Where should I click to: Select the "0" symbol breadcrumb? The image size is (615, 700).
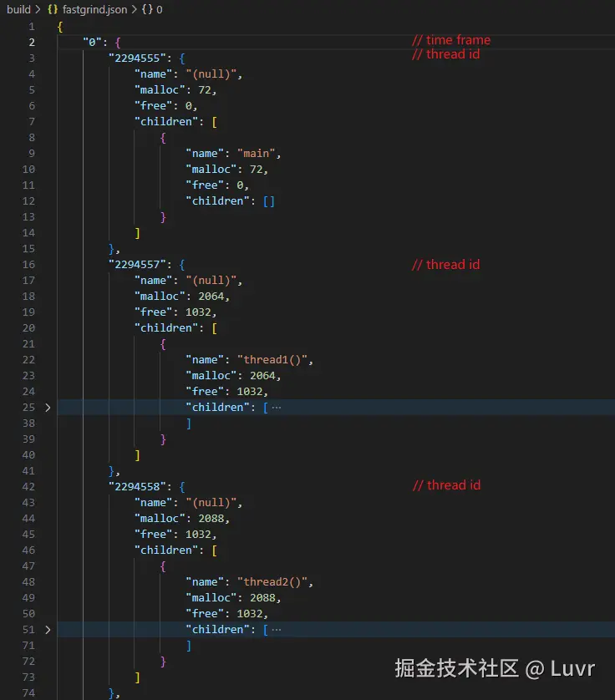click(159, 9)
